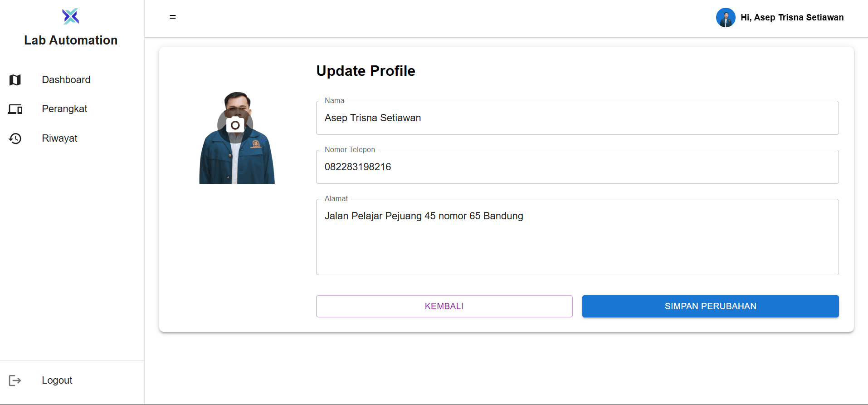Focus the Nomor Telepon input field
Image resolution: width=868 pixels, height=405 pixels.
click(577, 167)
